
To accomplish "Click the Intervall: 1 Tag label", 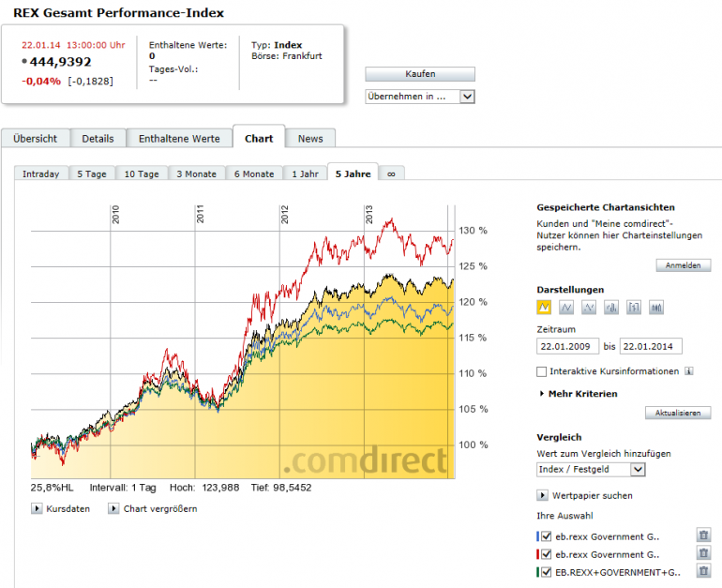I will 123,488.
